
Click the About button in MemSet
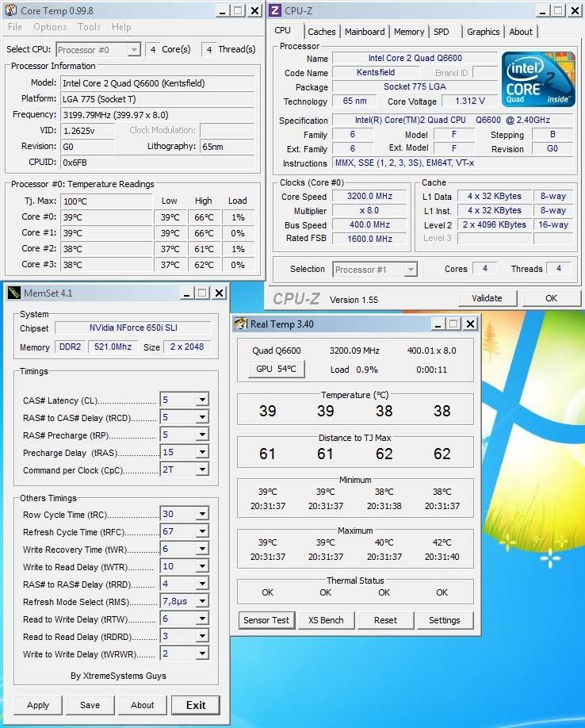tap(143, 705)
